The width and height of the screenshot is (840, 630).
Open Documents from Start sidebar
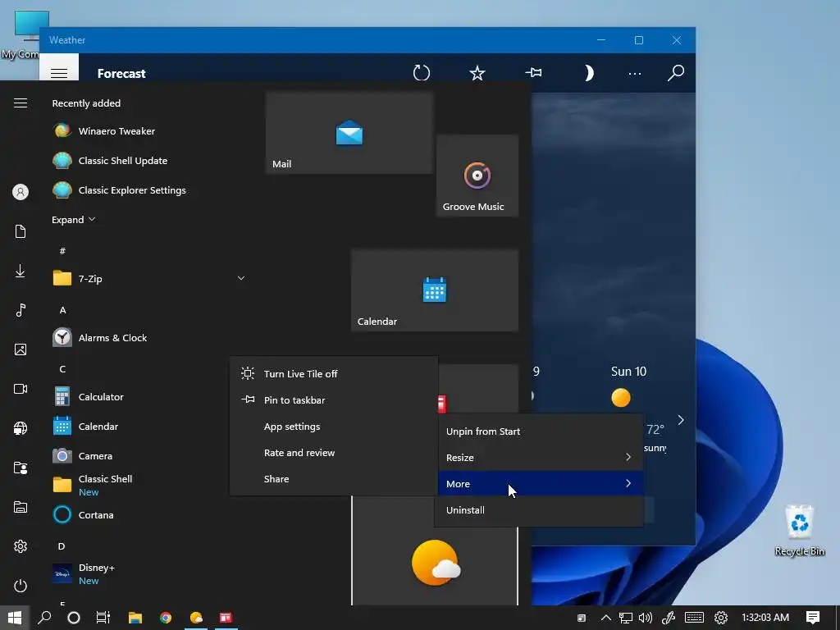pos(21,231)
